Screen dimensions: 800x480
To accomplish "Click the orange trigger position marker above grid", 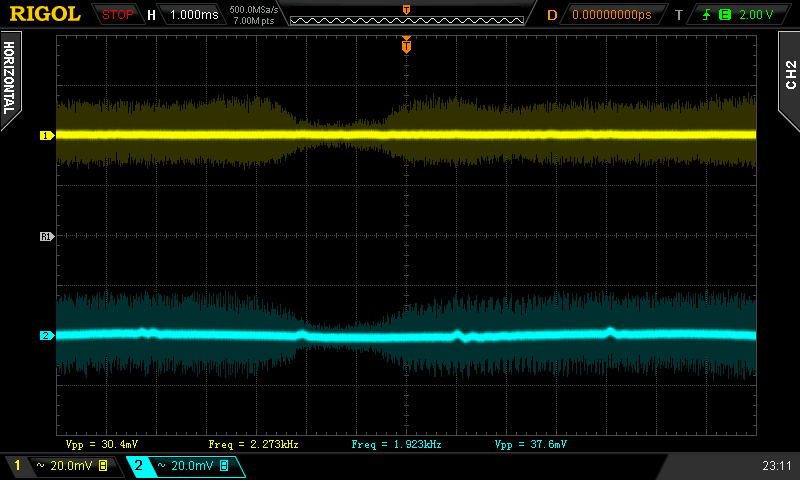I will (x=406, y=45).
